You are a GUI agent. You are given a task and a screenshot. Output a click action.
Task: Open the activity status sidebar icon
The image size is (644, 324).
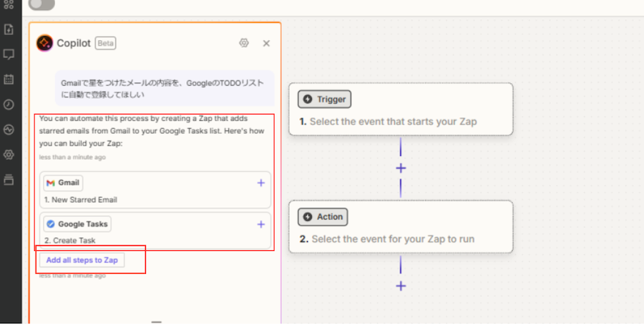point(9,129)
